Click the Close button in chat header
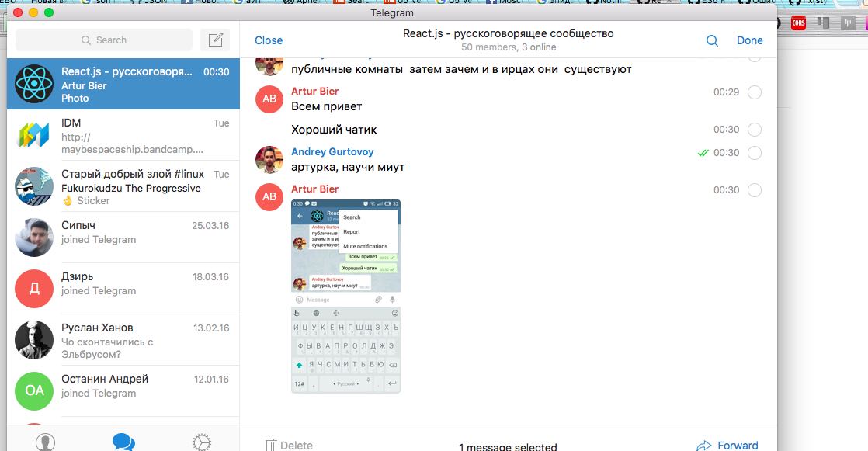Screen dimensions: 868x451 pyautogui.click(x=269, y=40)
